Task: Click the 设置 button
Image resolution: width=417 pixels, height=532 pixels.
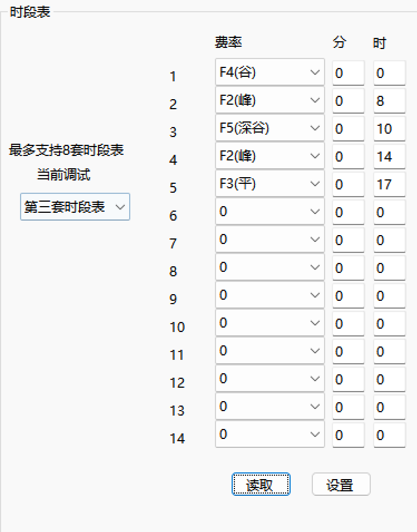Action: (x=341, y=485)
